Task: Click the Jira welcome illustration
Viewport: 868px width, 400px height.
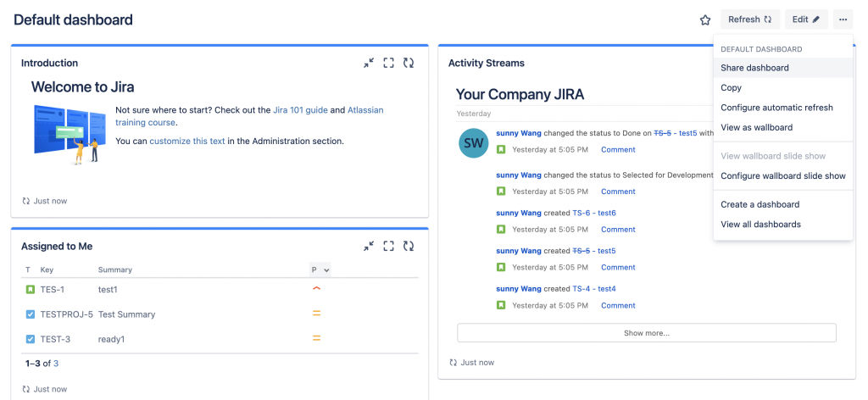Action: coord(70,135)
